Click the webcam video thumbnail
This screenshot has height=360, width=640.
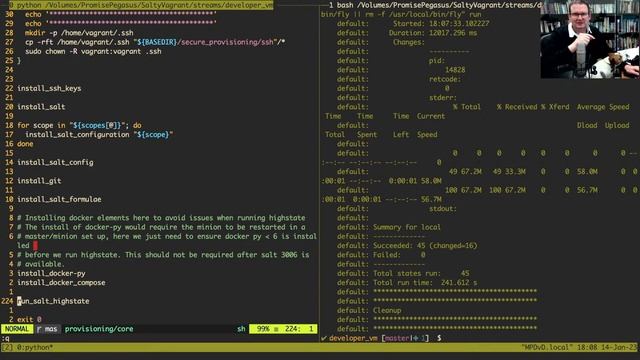(x=590, y=39)
